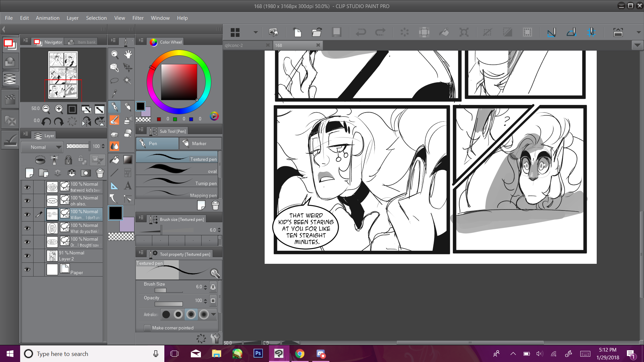Select the Zoom magnifier tool
The image size is (644, 362).
tap(115, 54)
